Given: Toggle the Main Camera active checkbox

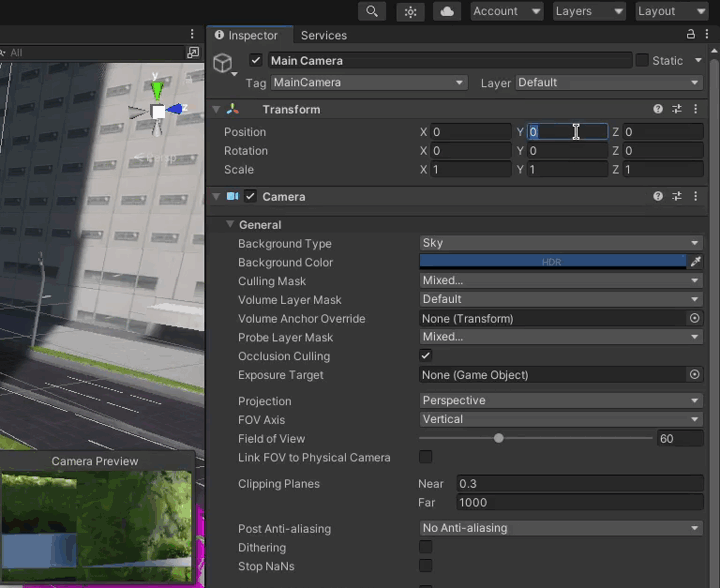Looking at the screenshot, I should tap(256, 61).
